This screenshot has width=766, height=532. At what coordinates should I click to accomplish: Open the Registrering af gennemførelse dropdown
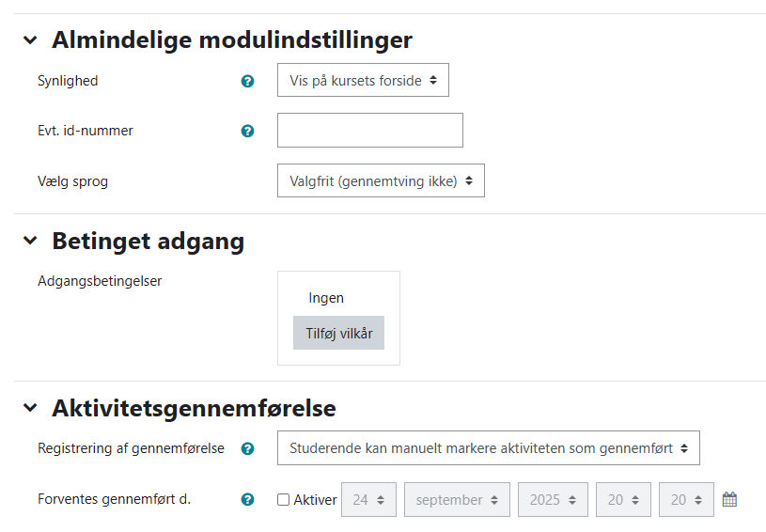coord(488,448)
